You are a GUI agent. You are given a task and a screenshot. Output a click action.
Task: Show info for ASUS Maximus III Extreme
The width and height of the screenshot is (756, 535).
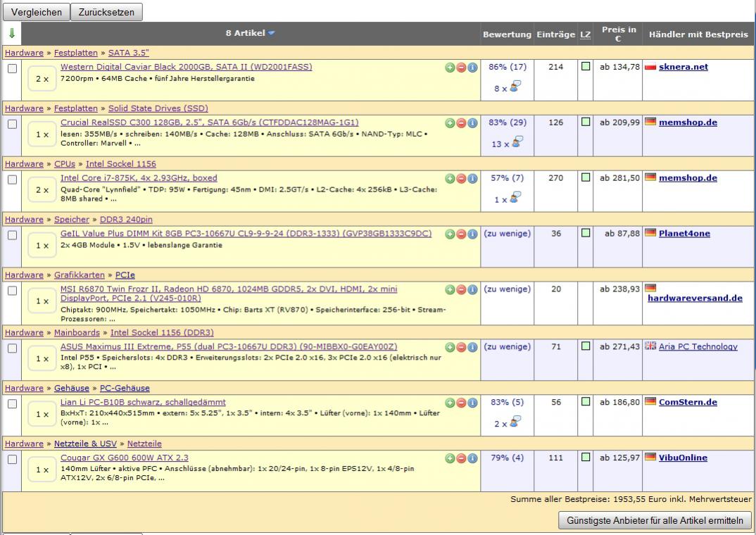[472, 347]
